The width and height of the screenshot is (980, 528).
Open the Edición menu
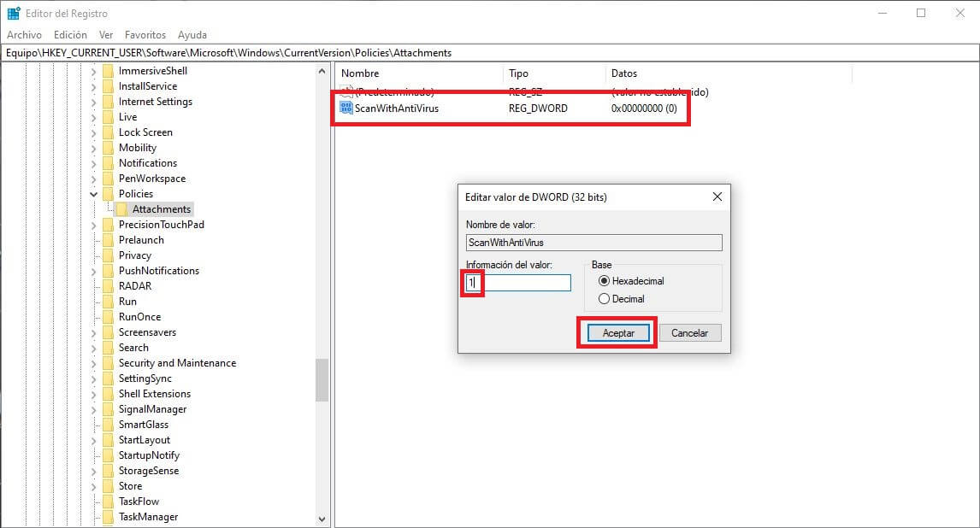(70, 35)
